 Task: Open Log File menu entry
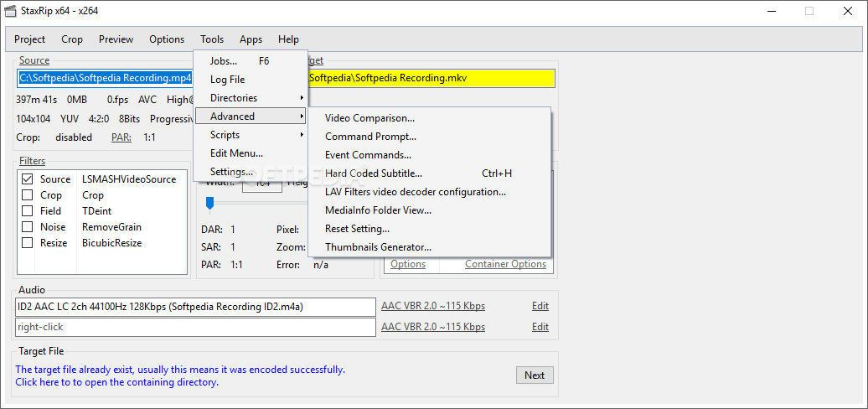[x=251, y=80]
